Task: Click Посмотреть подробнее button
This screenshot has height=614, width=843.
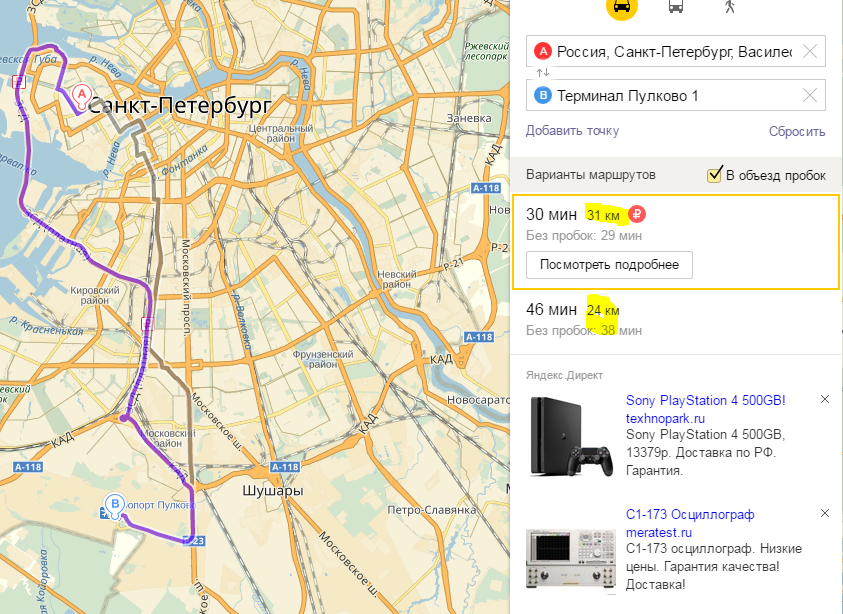Action: coord(609,265)
